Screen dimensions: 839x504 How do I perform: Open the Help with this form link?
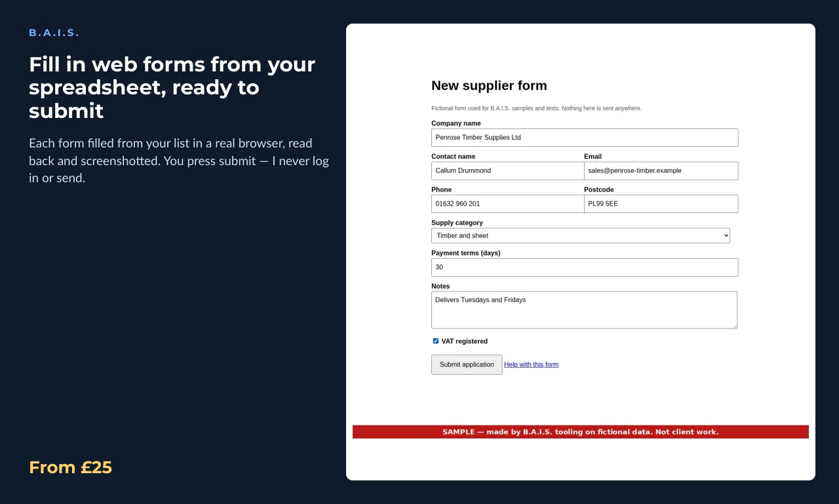click(x=531, y=364)
